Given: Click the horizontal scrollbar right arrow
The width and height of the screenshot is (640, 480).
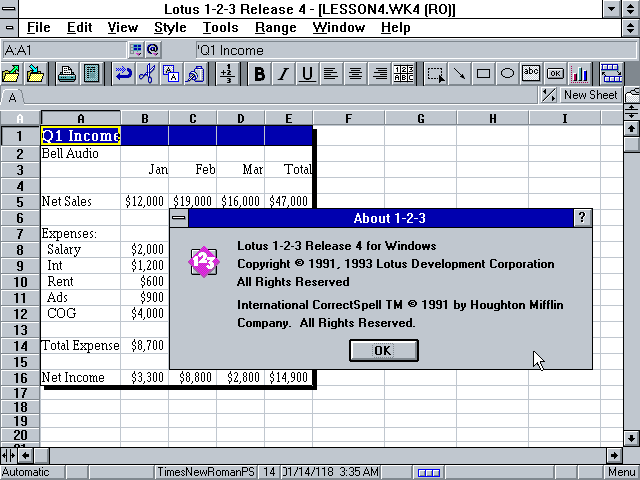Looking at the screenshot, I should 614,455.
